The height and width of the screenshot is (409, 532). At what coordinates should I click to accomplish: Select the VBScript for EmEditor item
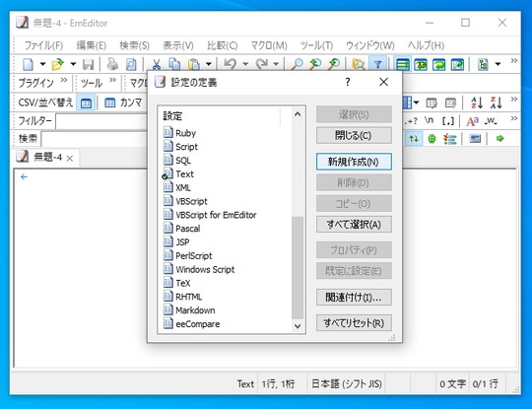point(210,215)
